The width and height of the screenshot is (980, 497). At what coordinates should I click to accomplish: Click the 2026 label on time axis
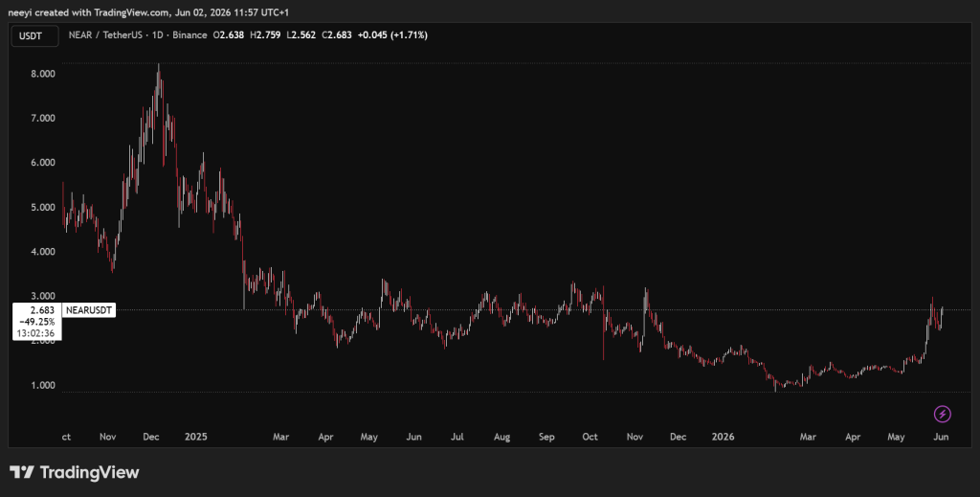click(x=723, y=437)
